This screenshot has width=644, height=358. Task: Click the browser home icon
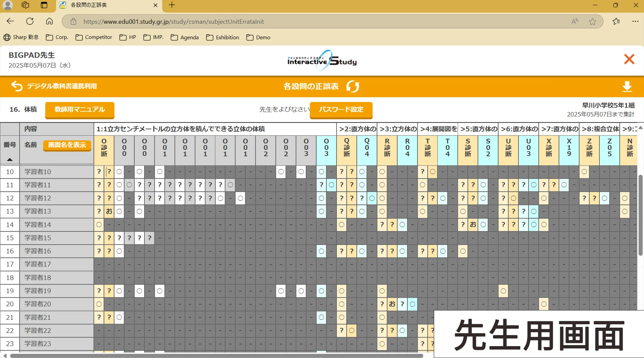click(x=49, y=21)
